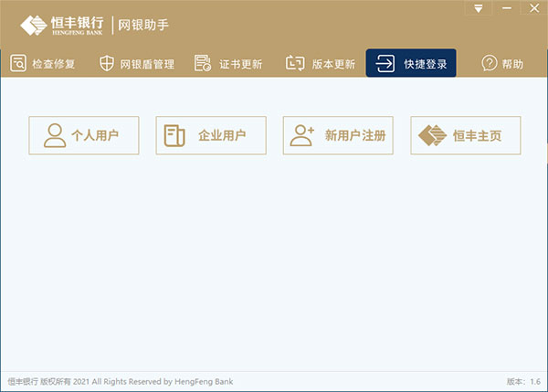Click the Hengfeng logo icon on 恒丰主页
This screenshot has width=548, height=392.
click(x=432, y=135)
